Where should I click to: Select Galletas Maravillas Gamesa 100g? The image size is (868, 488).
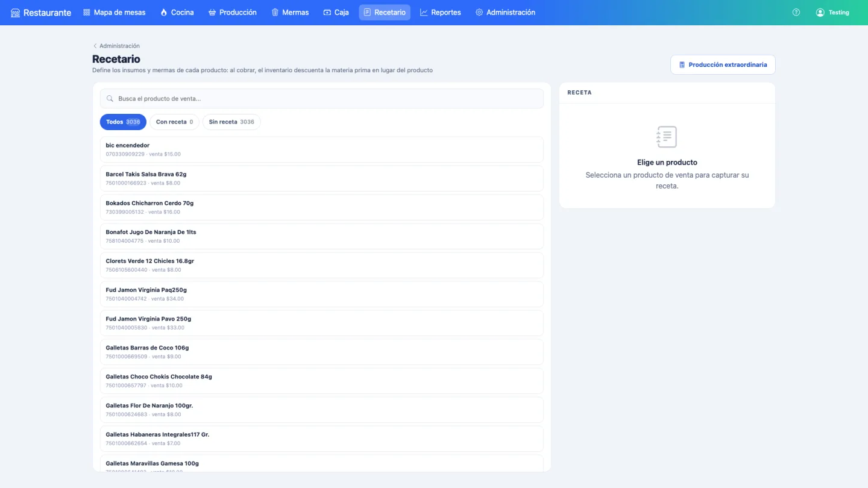pyautogui.click(x=322, y=463)
